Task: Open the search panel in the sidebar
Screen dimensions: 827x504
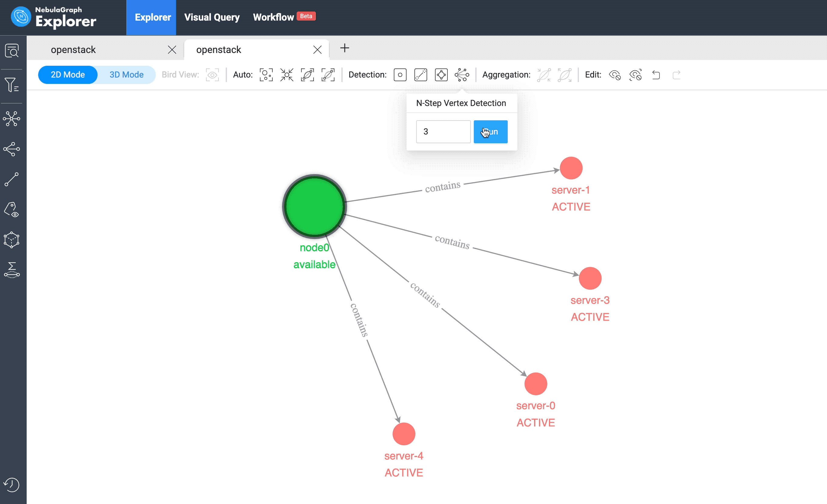Action: [x=12, y=50]
